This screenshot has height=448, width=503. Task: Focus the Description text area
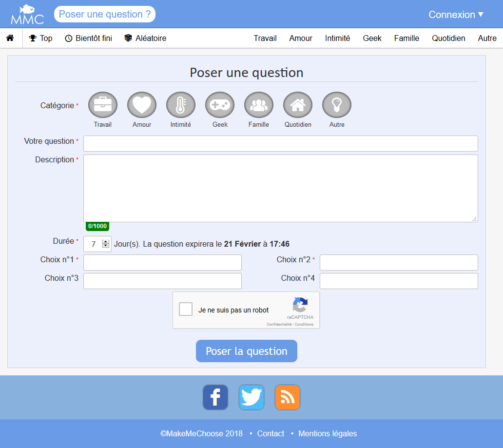coord(281,188)
